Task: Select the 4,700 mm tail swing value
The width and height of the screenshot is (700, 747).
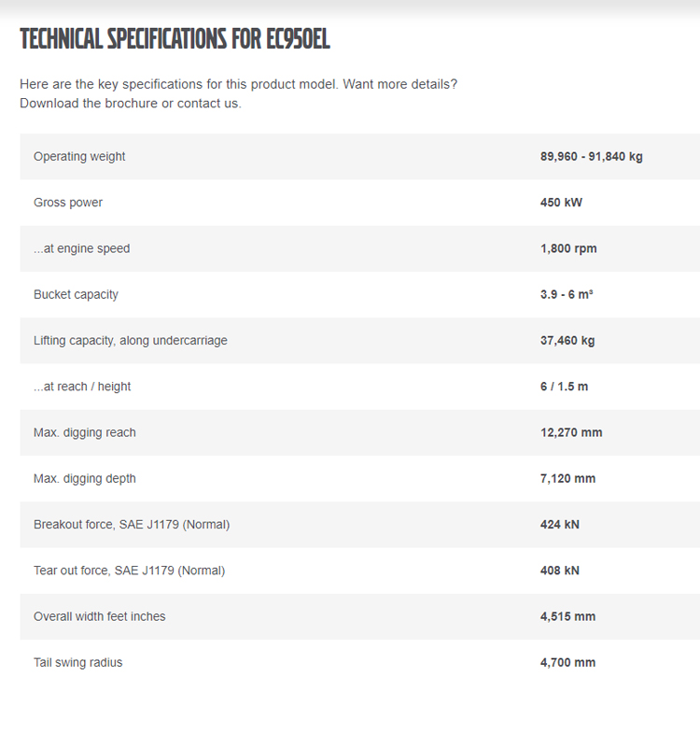Action: click(x=567, y=663)
